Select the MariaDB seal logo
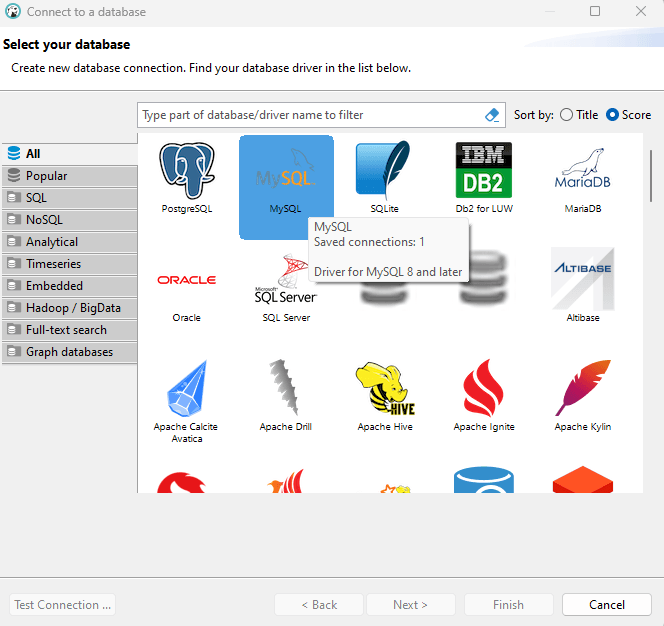 [x=583, y=168]
